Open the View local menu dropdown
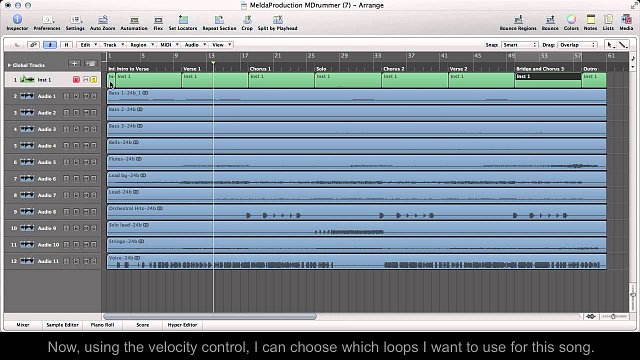 click(x=221, y=45)
